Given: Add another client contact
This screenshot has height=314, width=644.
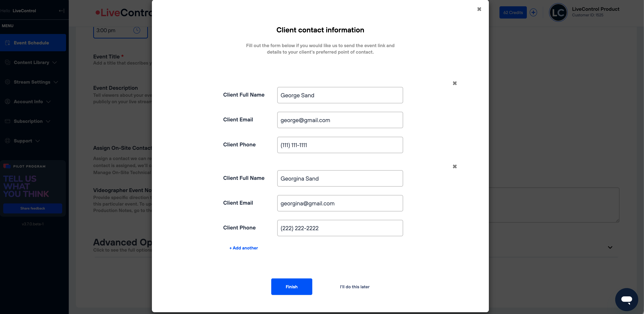Looking at the screenshot, I should tap(244, 248).
